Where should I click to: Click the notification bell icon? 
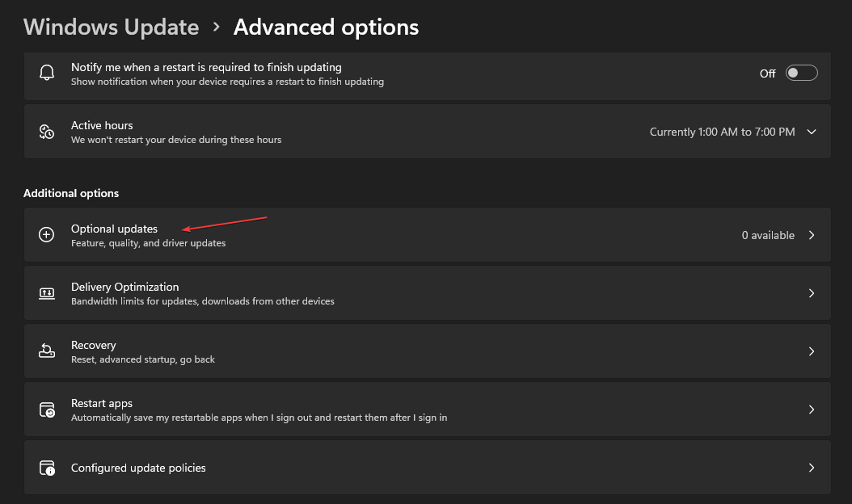[x=46, y=72]
